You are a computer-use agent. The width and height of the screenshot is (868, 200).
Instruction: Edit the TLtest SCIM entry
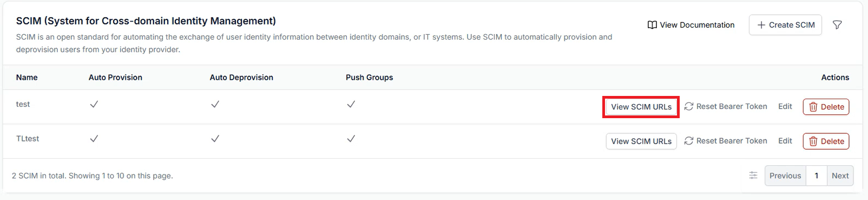pos(785,140)
